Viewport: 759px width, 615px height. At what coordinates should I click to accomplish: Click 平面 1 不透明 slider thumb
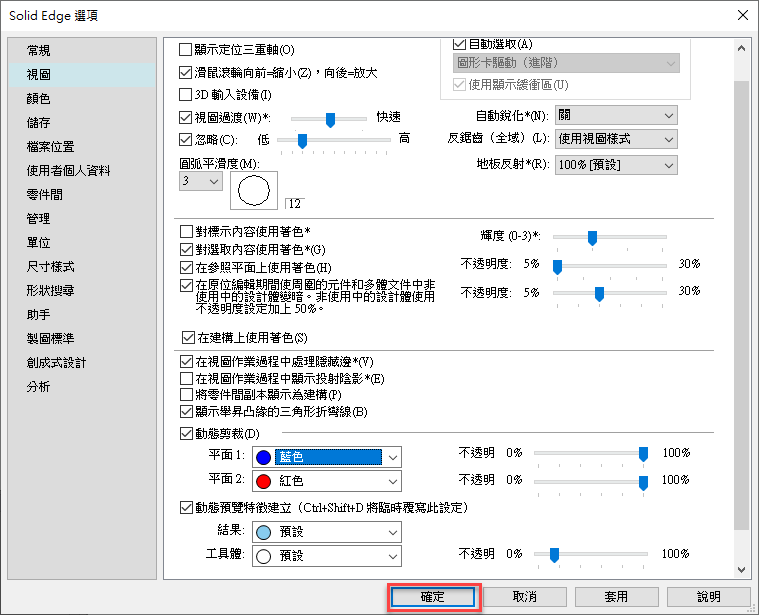tap(643, 454)
